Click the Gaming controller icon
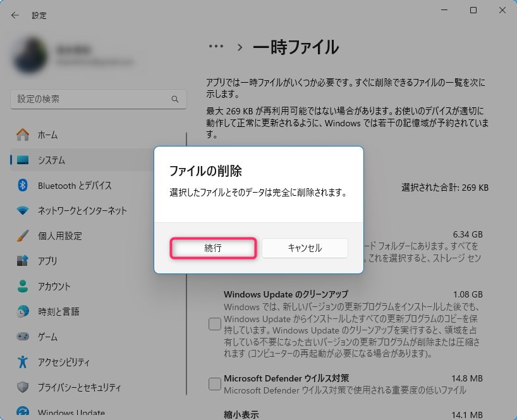The width and height of the screenshot is (517, 420). point(23,337)
